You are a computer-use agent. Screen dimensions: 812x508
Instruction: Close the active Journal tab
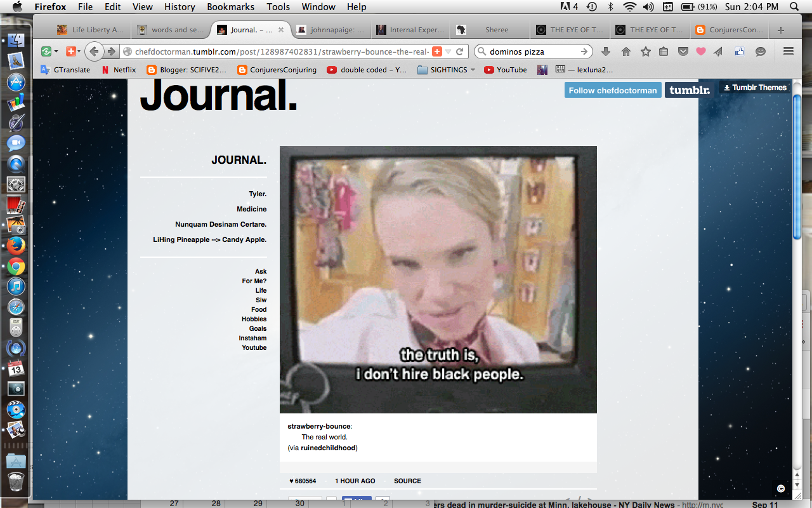coord(280,30)
